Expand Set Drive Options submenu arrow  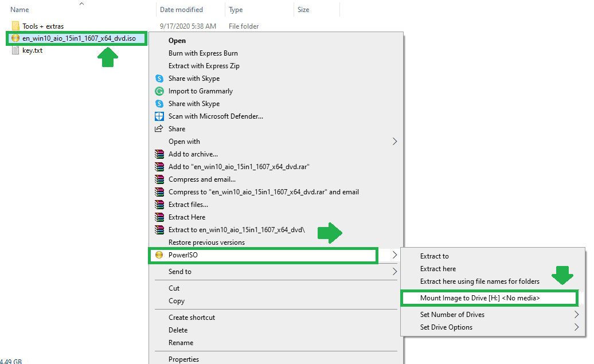pos(577,327)
